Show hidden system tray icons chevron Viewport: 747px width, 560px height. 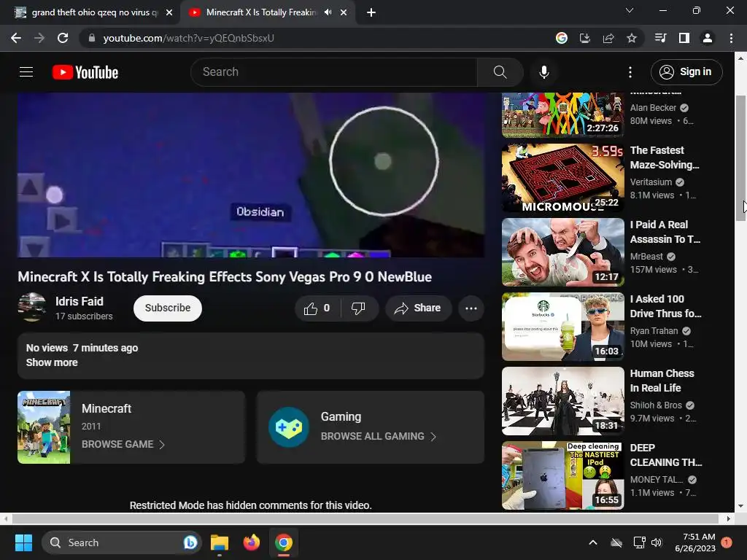tap(593, 542)
